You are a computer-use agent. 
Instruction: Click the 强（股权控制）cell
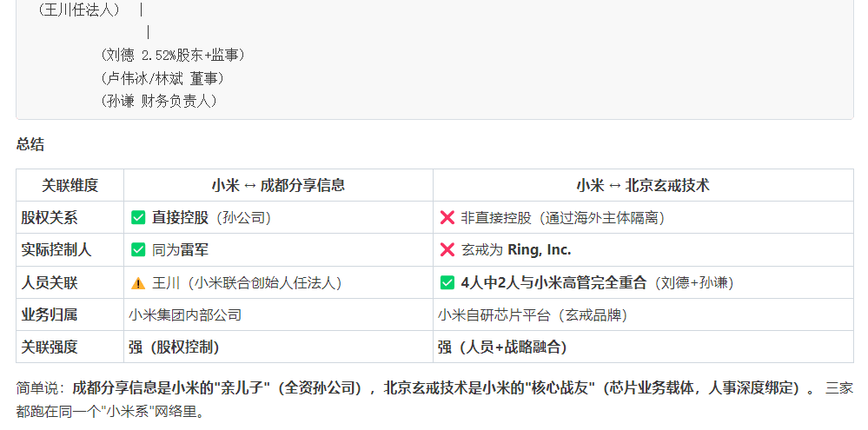[x=278, y=347]
